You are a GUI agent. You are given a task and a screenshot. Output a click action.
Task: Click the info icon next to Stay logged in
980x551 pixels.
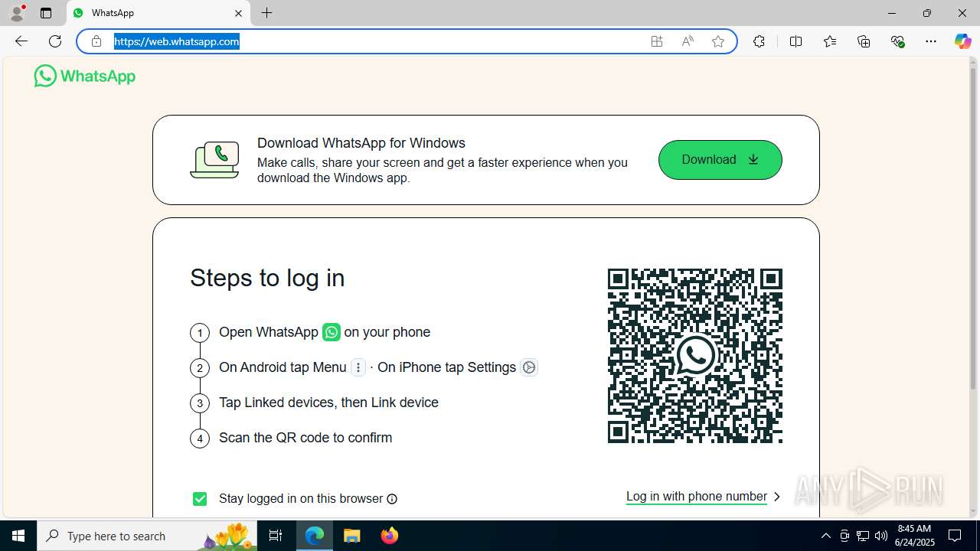pos(392,499)
